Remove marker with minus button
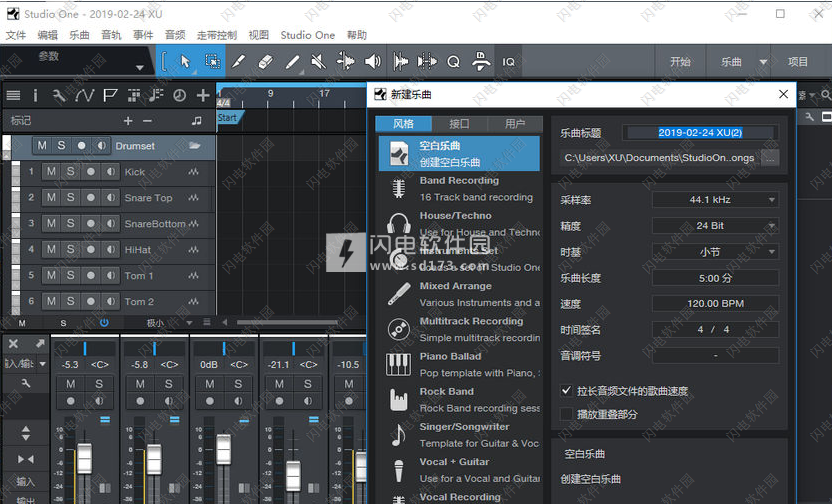The height and width of the screenshot is (504, 832). point(148,121)
